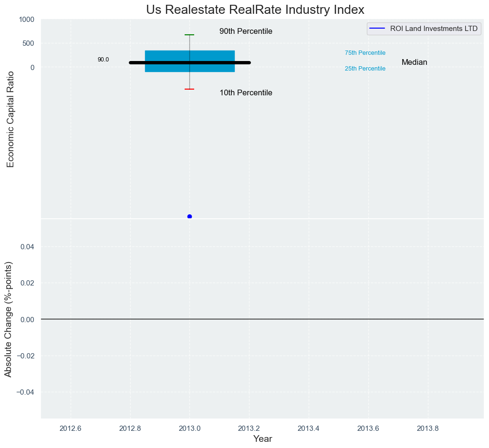Click the 2013.8 tick on the x-axis
Image resolution: width=489 pixels, height=448 pixels.
click(428, 428)
